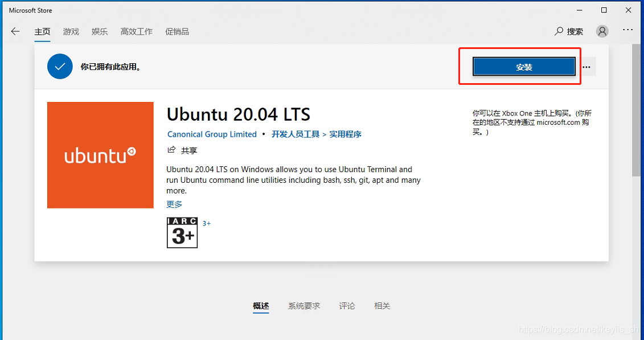Image resolution: width=644 pixels, height=340 pixels.
Task: Click the Xbox One purchase notice text
Action: (x=532, y=122)
